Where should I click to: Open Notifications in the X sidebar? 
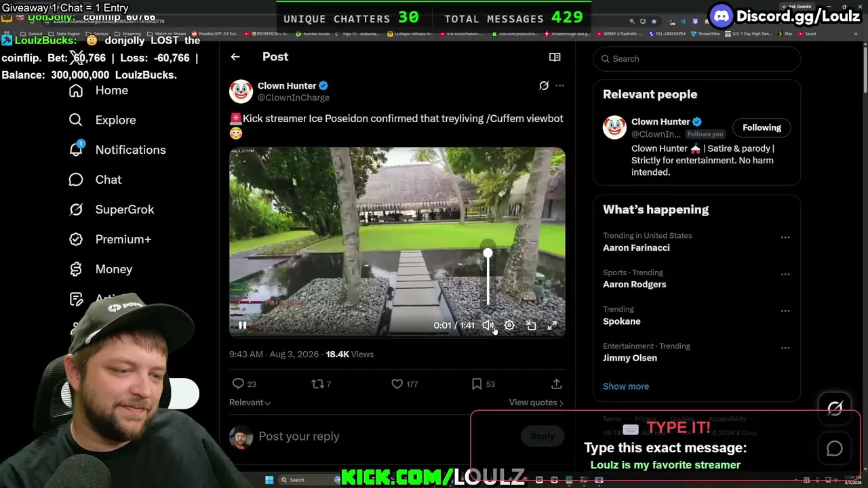click(x=117, y=150)
